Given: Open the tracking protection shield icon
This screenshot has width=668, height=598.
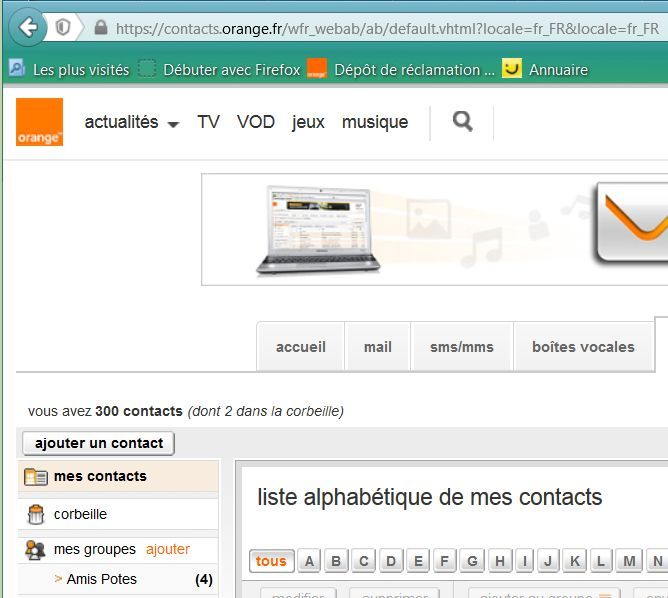Looking at the screenshot, I should 63,28.
